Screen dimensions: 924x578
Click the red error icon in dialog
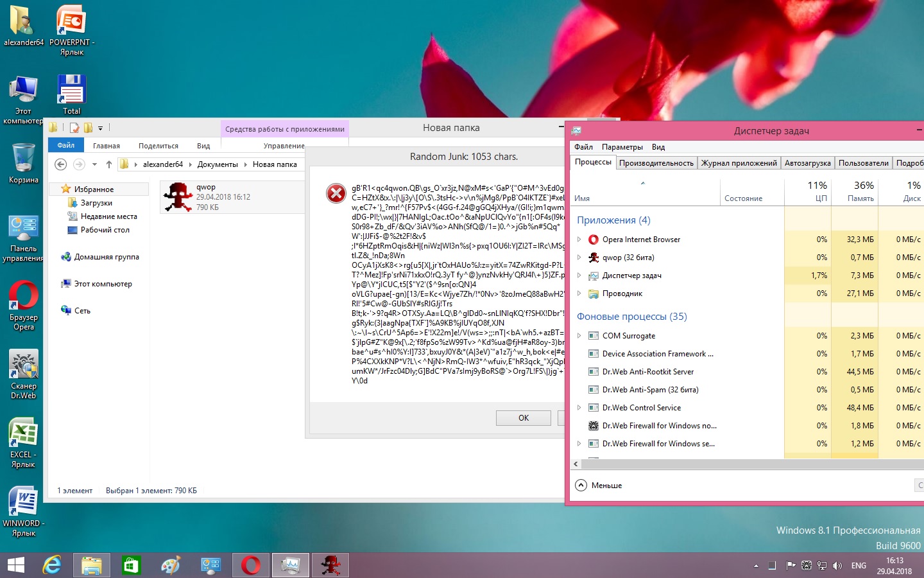336,193
